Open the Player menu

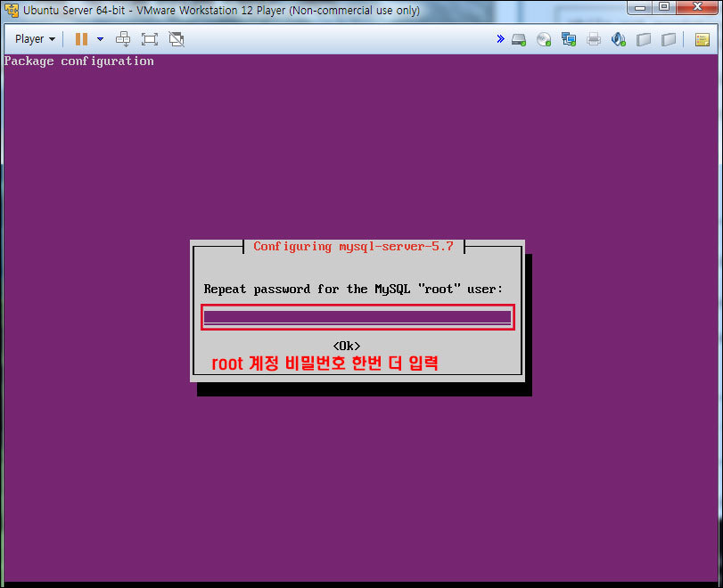coord(35,39)
